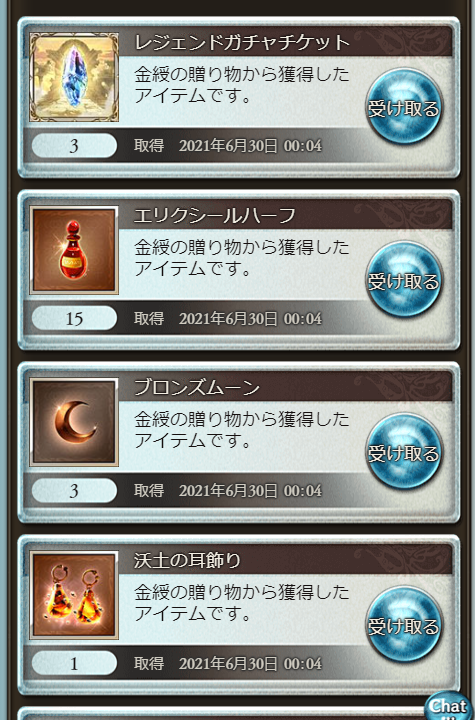Viewport: 475px width, 720px height.
Task: Collect the 沃土の耳飾り with 受け取る
Action: (404, 625)
